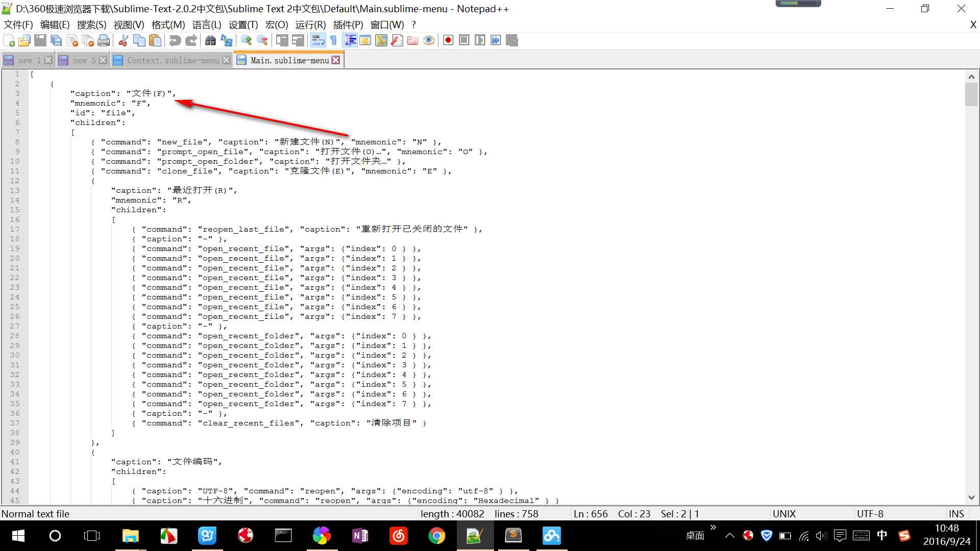Open the 文件(F) menu
The height and width of the screenshot is (551, 980).
tap(18, 25)
